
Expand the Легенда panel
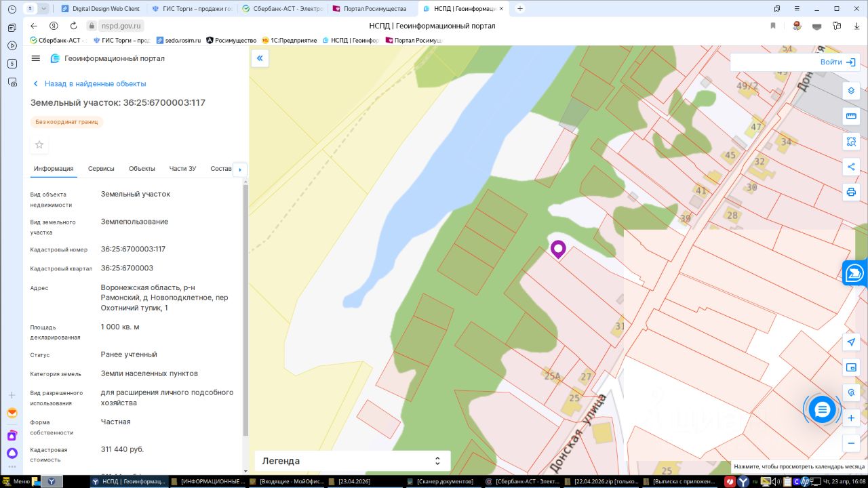pos(352,461)
